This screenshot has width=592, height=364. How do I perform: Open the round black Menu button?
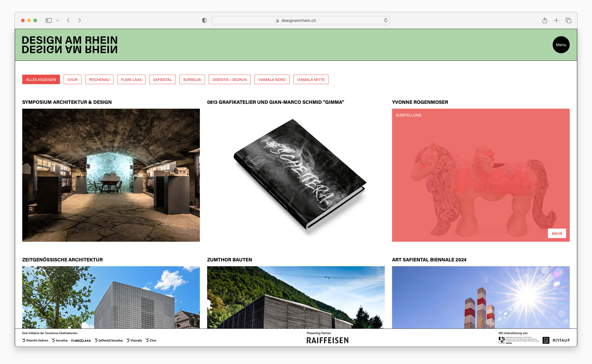click(561, 45)
